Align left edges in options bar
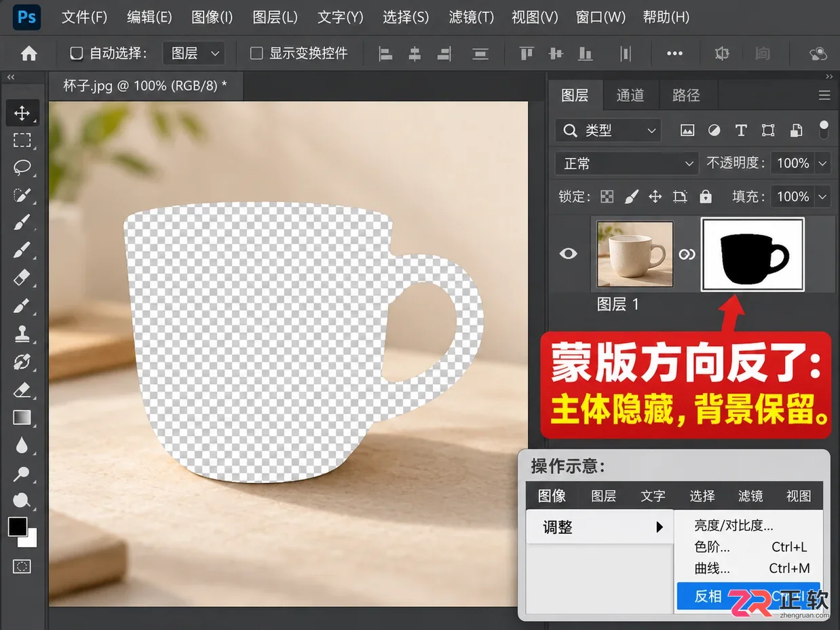840x630 pixels. pyautogui.click(x=385, y=54)
